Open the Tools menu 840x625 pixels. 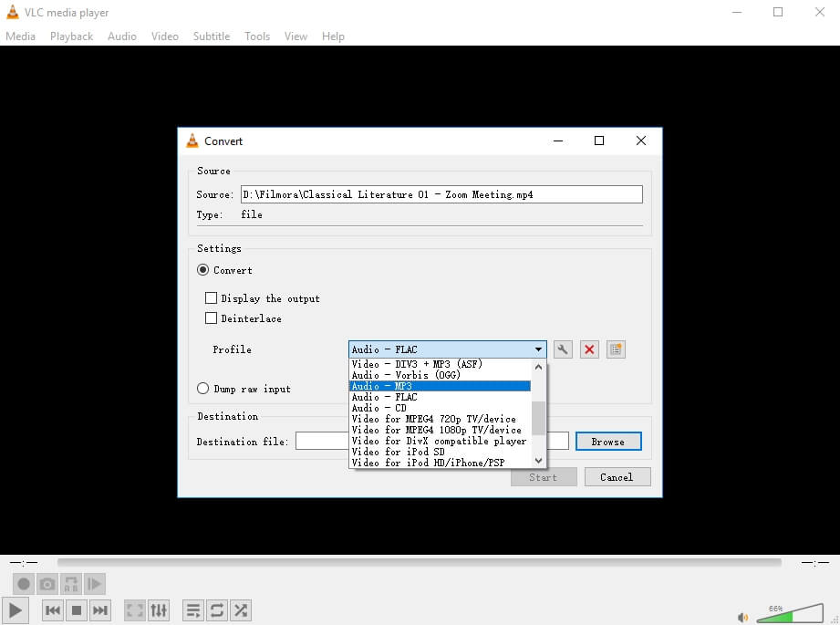click(257, 36)
